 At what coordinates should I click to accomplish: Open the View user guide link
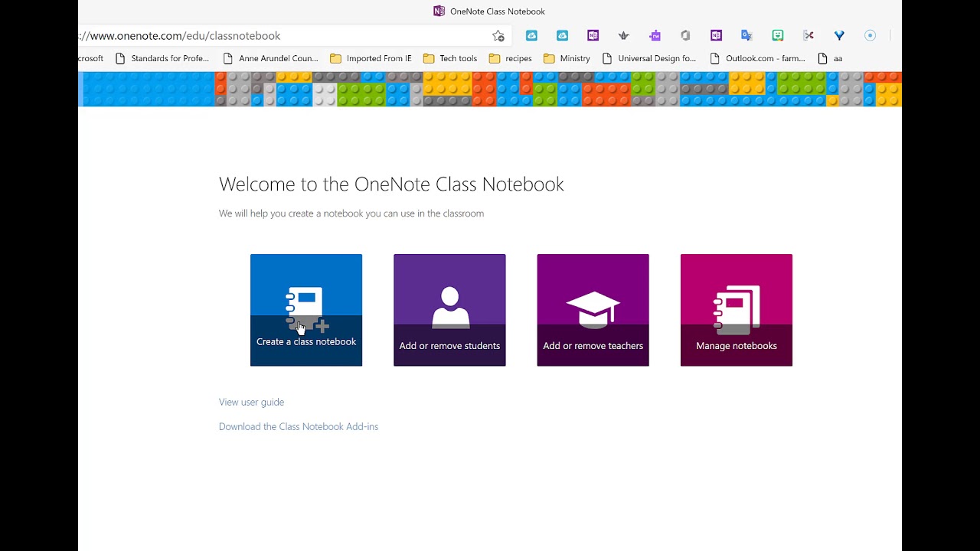pos(251,402)
